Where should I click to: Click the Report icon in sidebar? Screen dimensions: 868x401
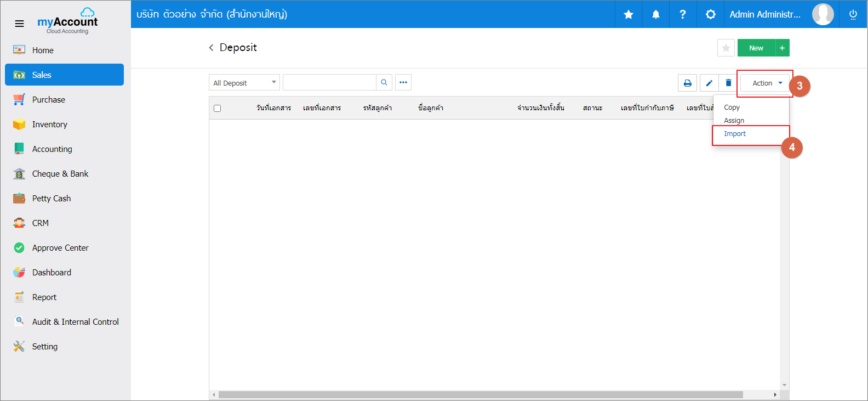(x=19, y=297)
